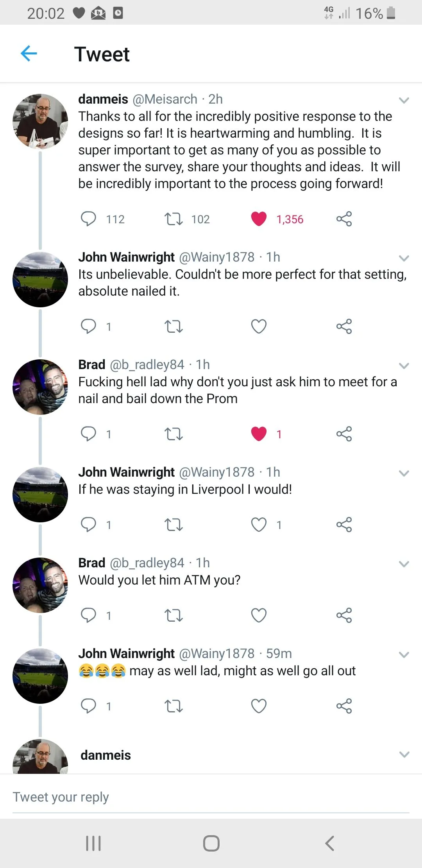Viewport: 422px width, 868px height.
Task: Expand menu chevron for "If he was staying" tweet
Action: point(404,473)
